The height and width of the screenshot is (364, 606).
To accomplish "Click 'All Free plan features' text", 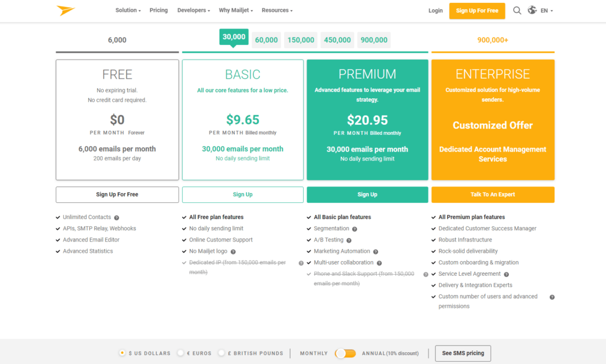I will [216, 217].
